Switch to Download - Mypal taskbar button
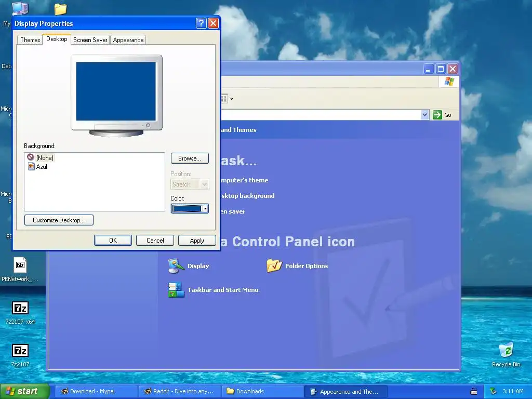The image size is (532, 399). (95, 391)
